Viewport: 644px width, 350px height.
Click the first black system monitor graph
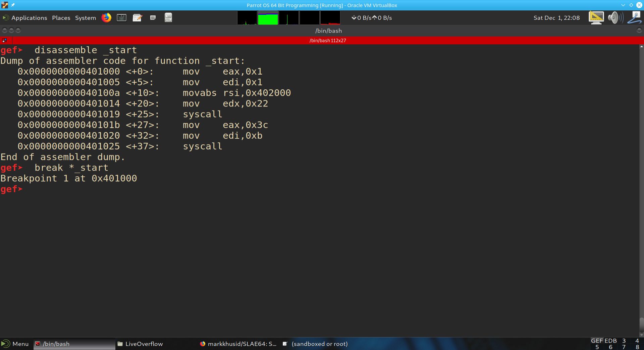pos(247,18)
